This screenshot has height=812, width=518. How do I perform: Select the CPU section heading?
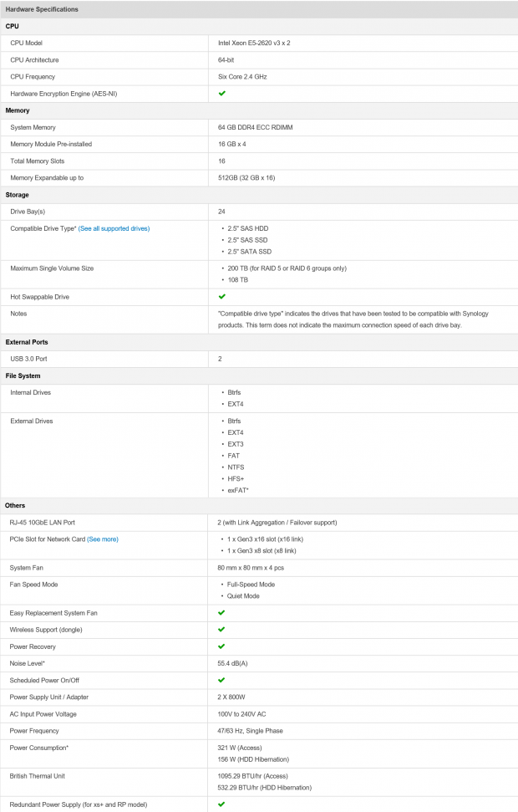[x=12, y=26]
